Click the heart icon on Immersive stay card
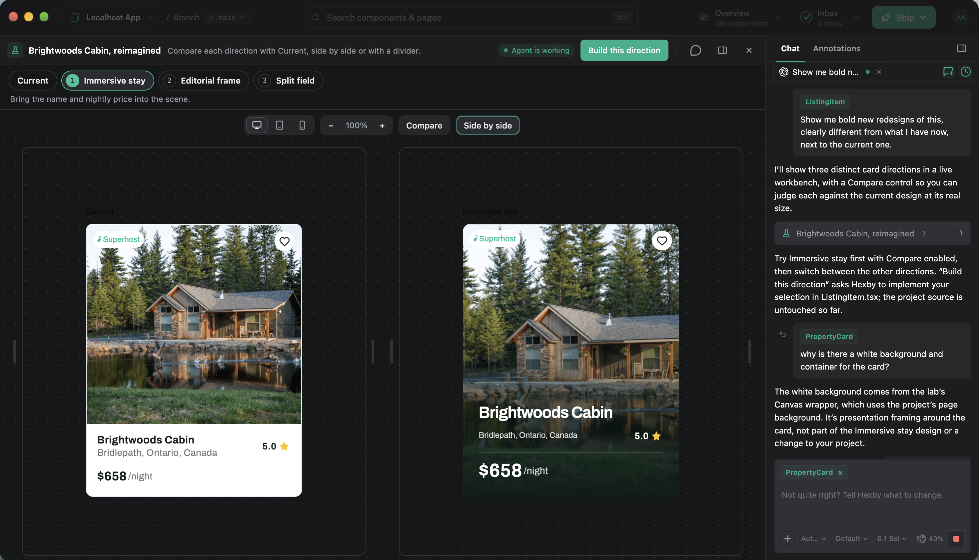The height and width of the screenshot is (560, 979). click(662, 241)
